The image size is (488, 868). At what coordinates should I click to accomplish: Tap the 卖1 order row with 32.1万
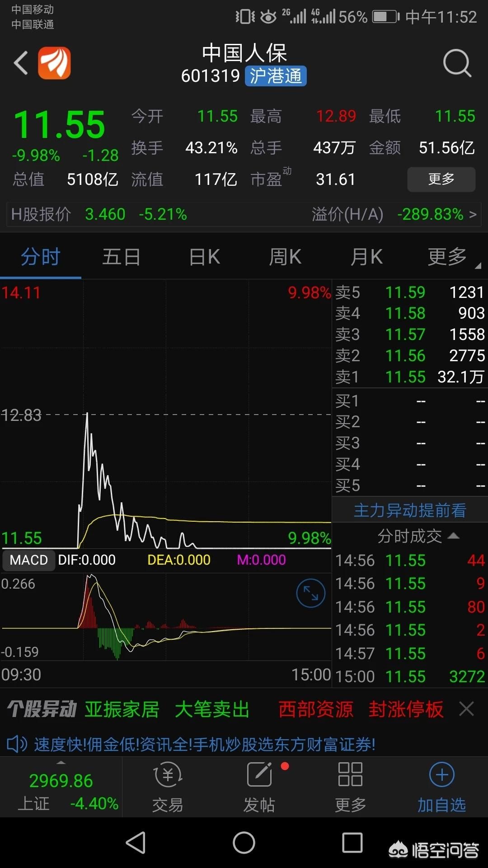pyautogui.click(x=410, y=377)
